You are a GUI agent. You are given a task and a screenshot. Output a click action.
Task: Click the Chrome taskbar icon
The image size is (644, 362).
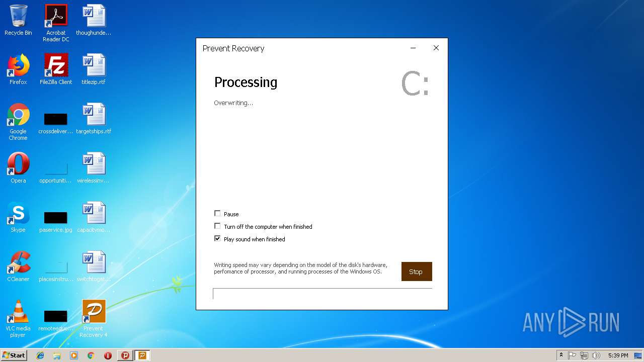[x=91, y=355]
